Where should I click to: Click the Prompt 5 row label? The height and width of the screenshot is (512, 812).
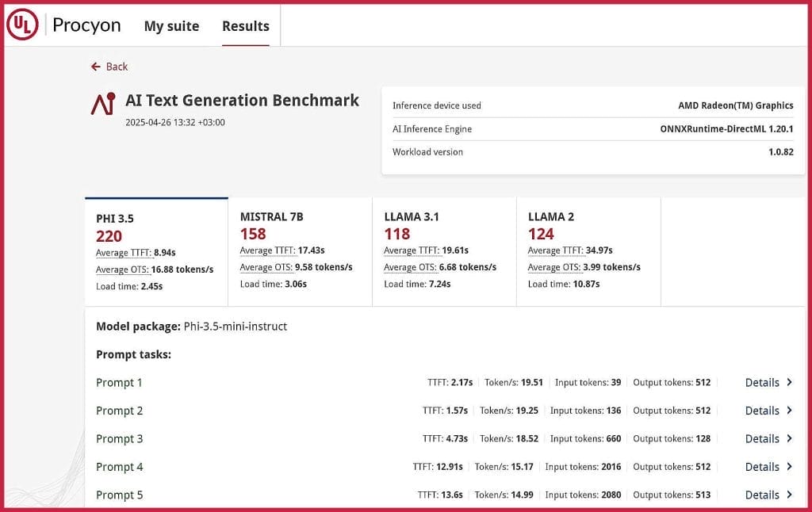pyautogui.click(x=119, y=495)
